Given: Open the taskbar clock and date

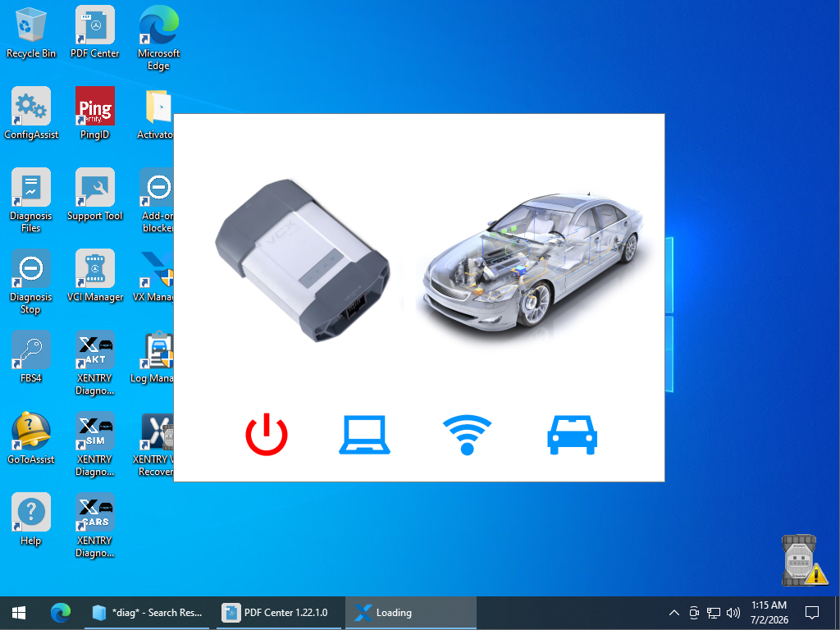Looking at the screenshot, I should click(769, 613).
